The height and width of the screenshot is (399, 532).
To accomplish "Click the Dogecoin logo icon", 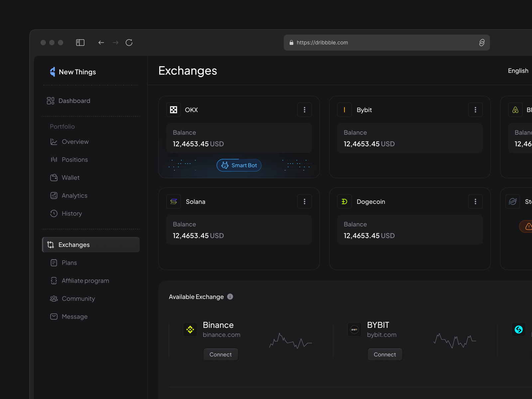I will click(344, 201).
